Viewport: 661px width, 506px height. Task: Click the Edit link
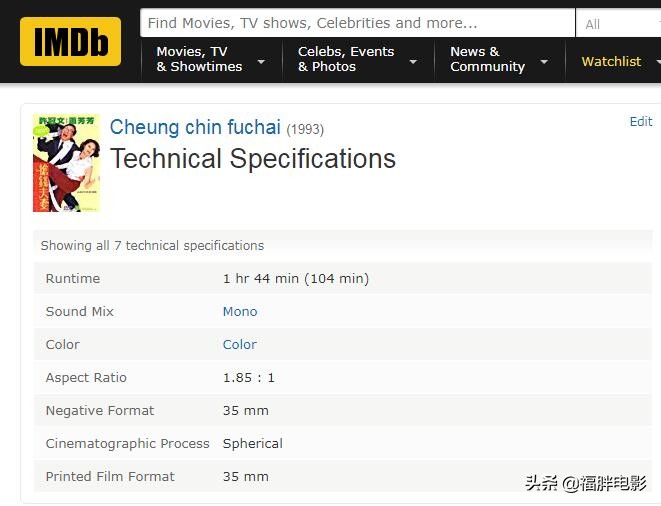click(x=640, y=122)
